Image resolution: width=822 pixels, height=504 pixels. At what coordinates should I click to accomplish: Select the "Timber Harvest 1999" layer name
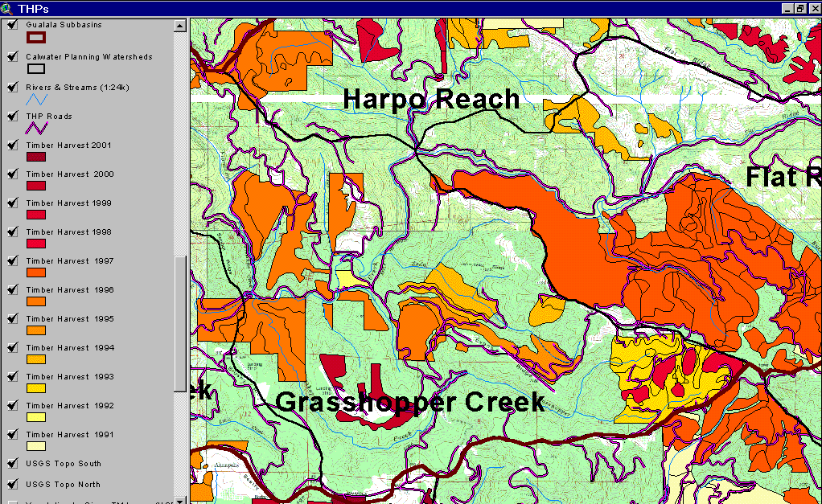[68, 203]
